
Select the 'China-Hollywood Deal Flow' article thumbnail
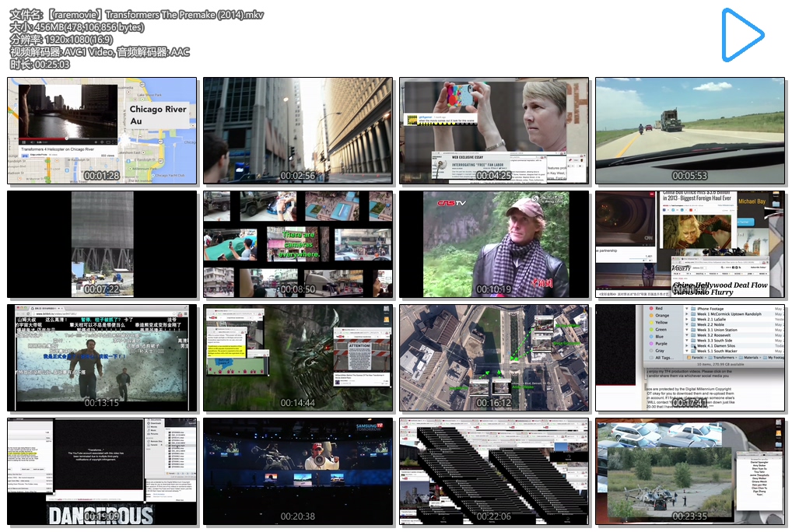[x=690, y=244]
